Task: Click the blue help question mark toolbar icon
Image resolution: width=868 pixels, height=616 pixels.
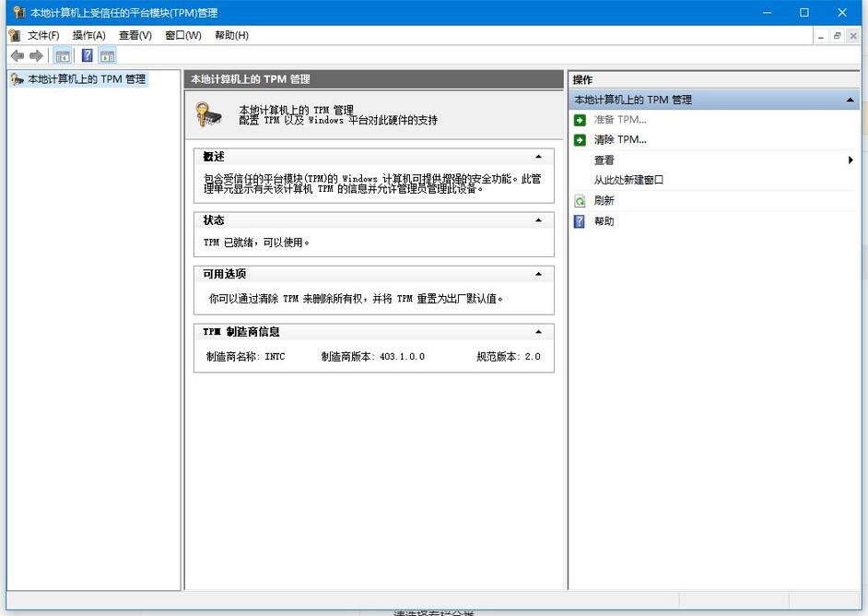Action: [x=88, y=55]
